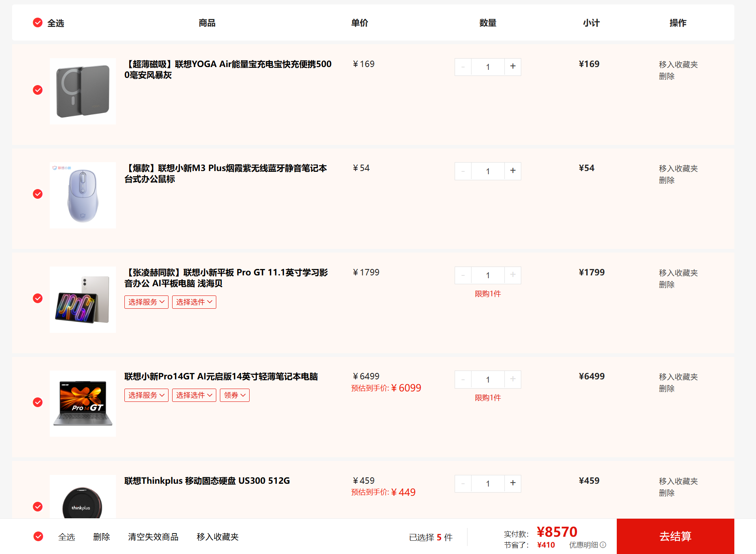Uncheck the YOGA Air power bank item
Screen dimensions: 756x554
tap(38, 90)
